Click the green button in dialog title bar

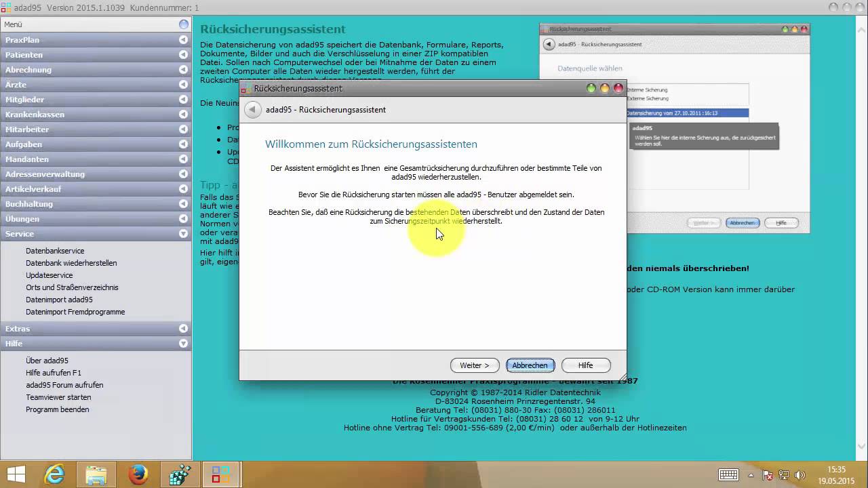(591, 89)
